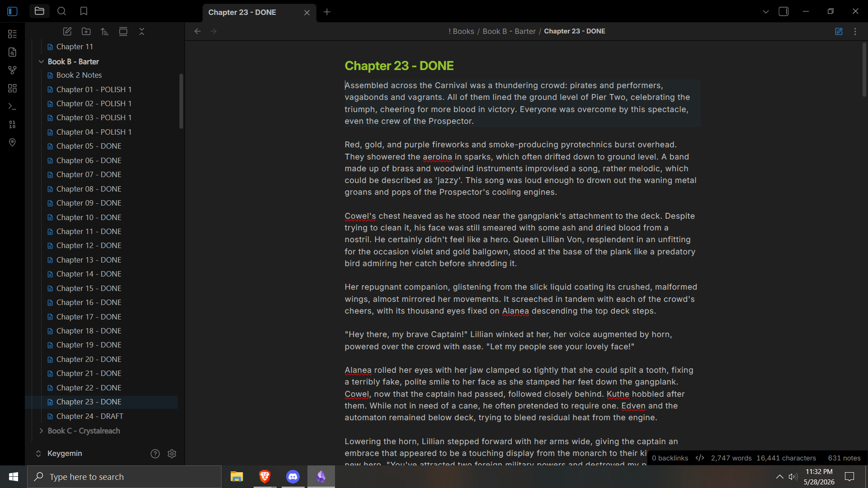Change the file sort order

click(x=104, y=31)
